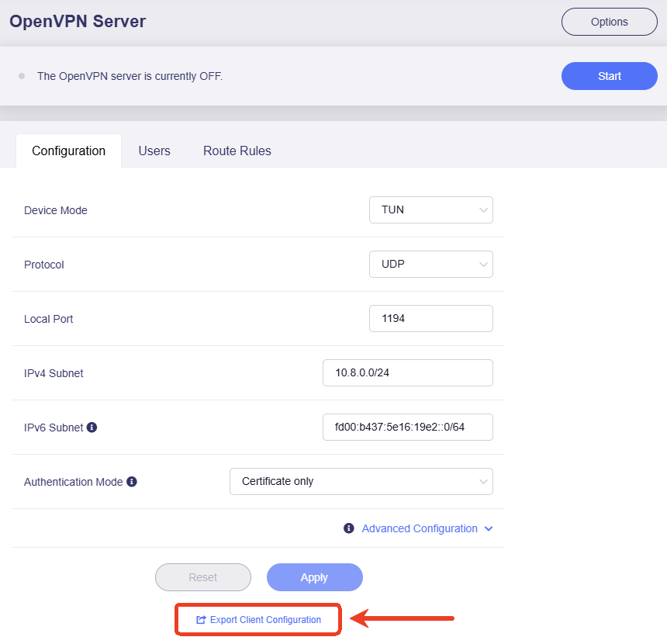Select the Configuration tab
This screenshot has width=667, height=644.
68,151
